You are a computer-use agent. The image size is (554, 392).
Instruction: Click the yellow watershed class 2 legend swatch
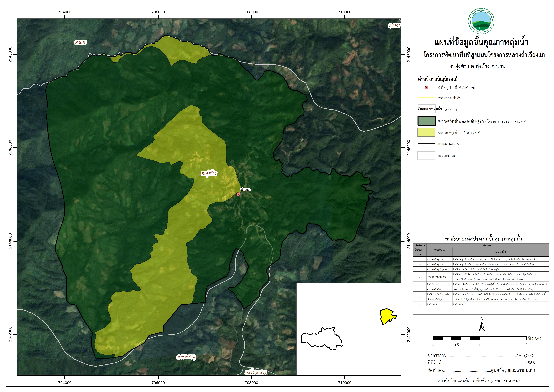tap(426, 132)
